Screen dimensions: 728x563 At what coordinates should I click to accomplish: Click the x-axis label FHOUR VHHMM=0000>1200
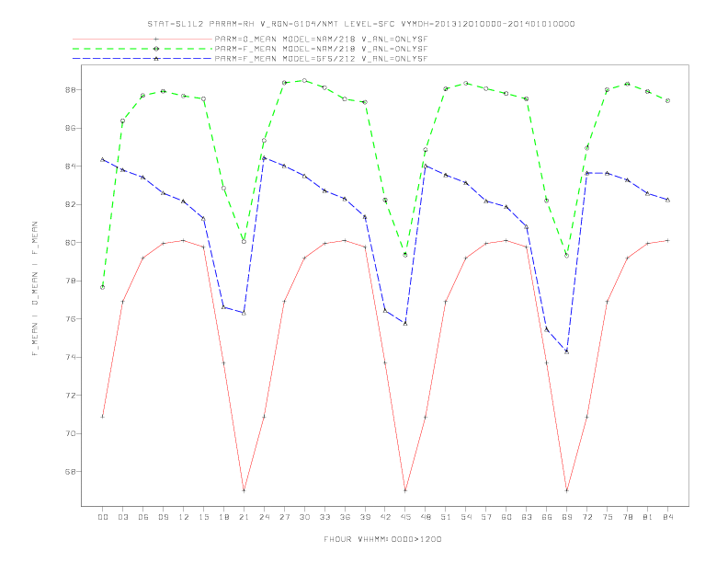coord(382,539)
